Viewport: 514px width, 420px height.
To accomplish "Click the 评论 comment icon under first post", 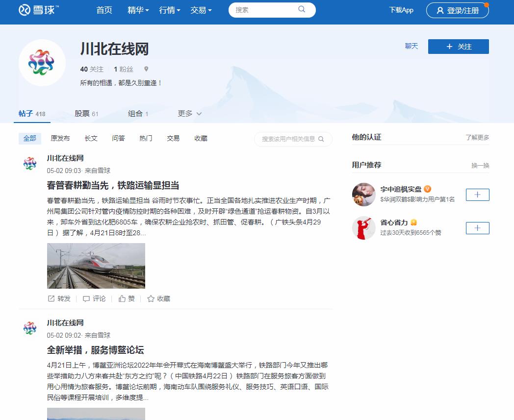I will click(86, 298).
